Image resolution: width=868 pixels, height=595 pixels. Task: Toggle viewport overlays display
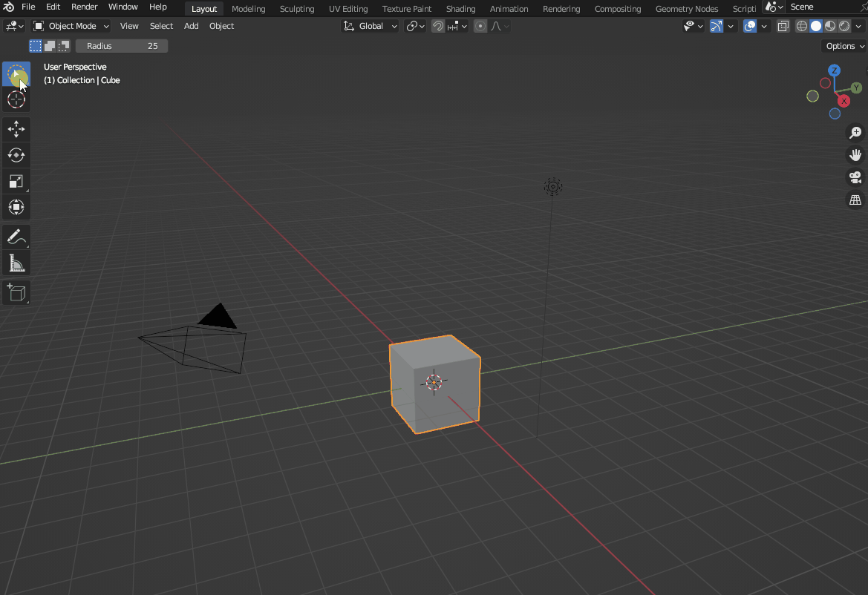pos(749,26)
